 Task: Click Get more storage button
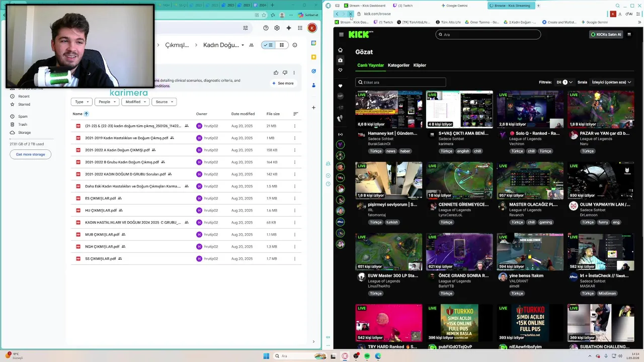click(30, 154)
